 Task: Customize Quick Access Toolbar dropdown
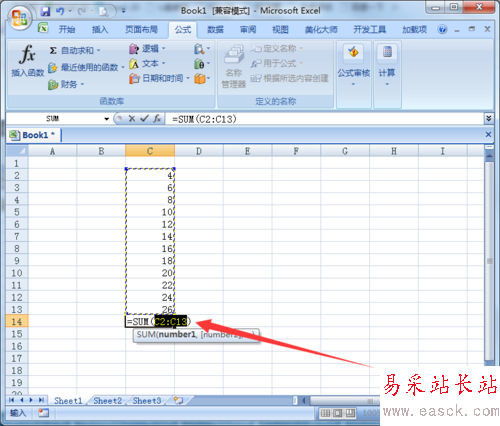click(x=123, y=11)
